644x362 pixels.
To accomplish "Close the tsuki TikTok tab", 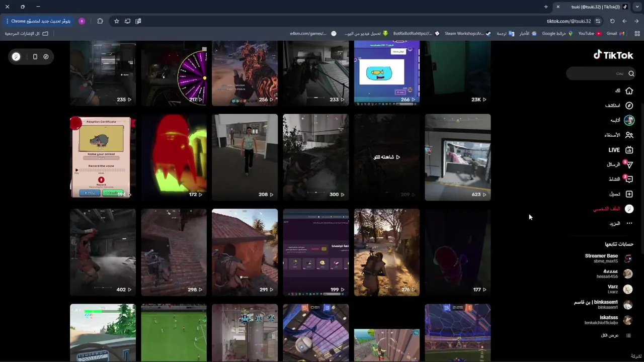I will coord(558,7).
